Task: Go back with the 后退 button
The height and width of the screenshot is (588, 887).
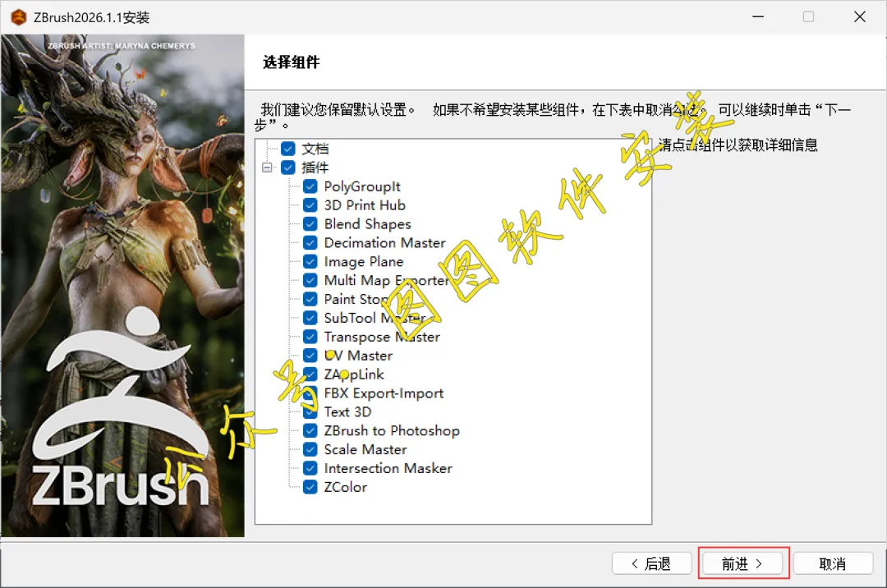Action: point(651,563)
